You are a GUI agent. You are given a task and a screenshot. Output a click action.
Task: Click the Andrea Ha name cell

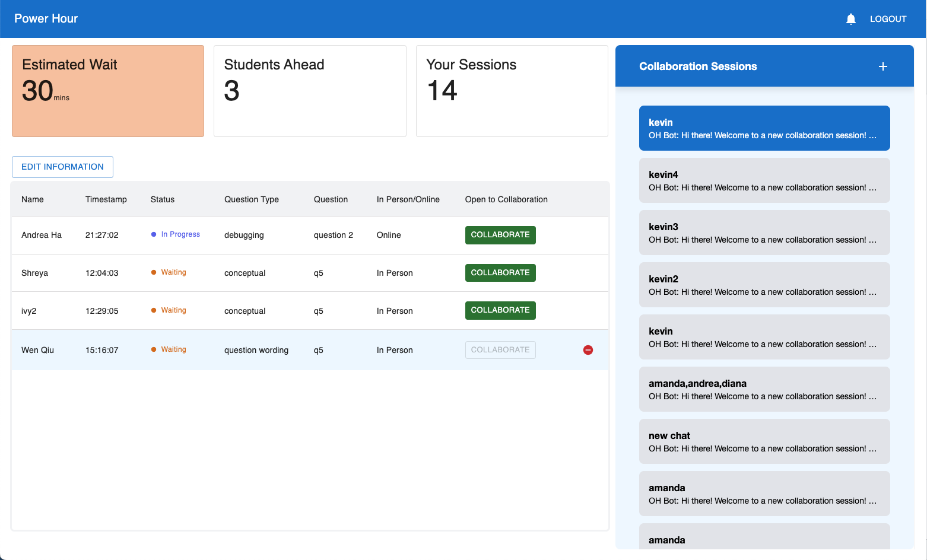click(42, 235)
